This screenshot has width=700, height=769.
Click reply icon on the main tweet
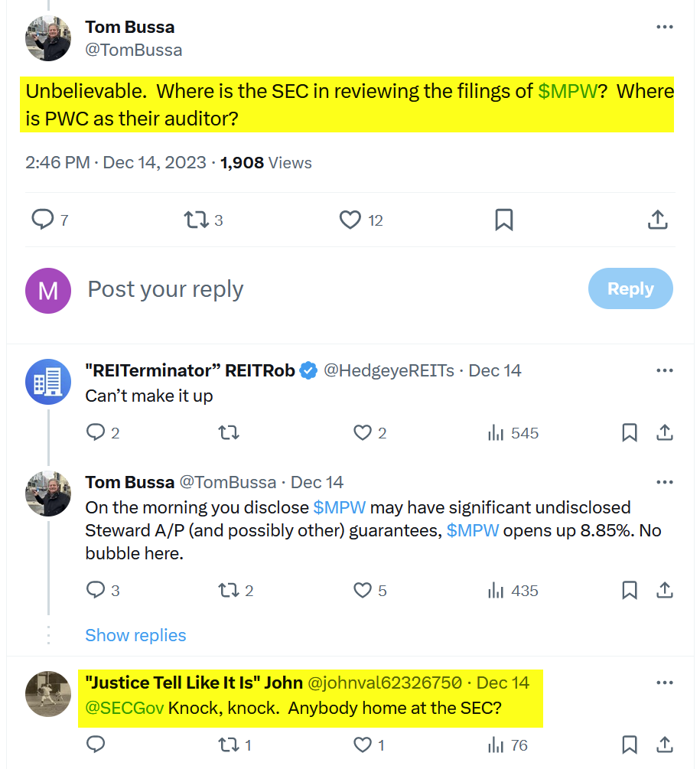coord(42,220)
